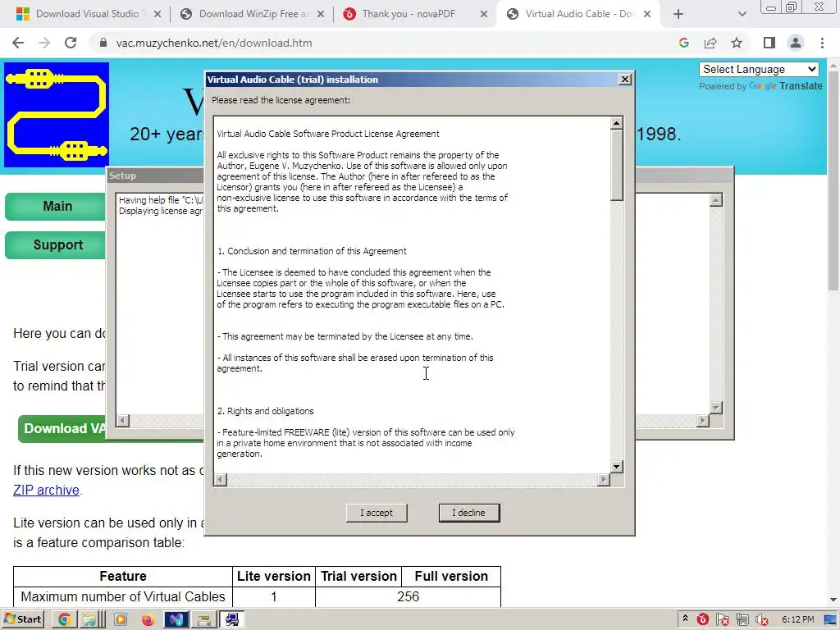
Task: Click the Chrome taskbar icon
Action: [64, 620]
